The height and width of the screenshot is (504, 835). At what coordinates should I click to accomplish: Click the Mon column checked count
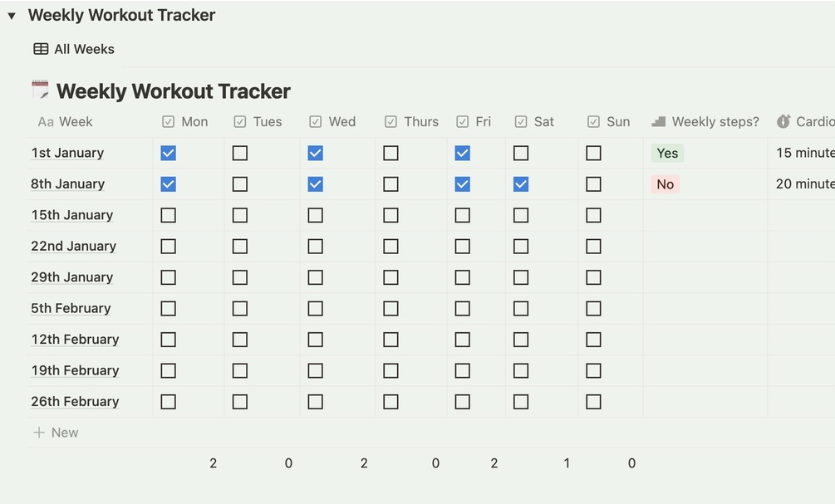[214, 463]
